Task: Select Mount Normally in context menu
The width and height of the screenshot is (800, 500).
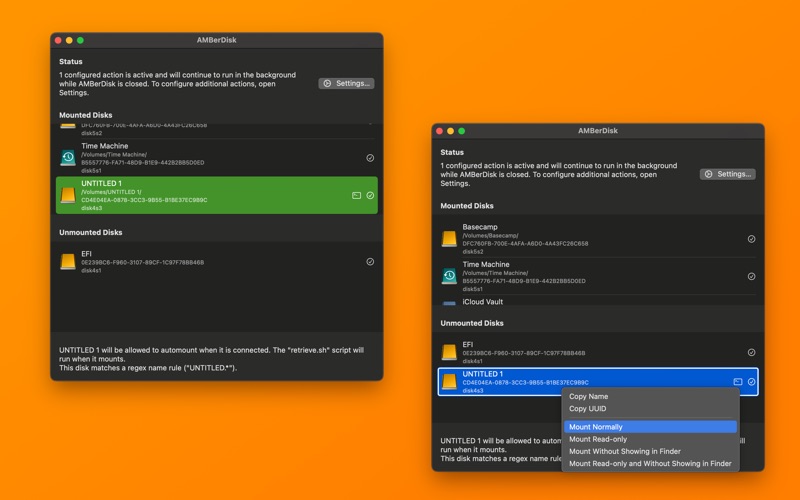Action: [651, 427]
